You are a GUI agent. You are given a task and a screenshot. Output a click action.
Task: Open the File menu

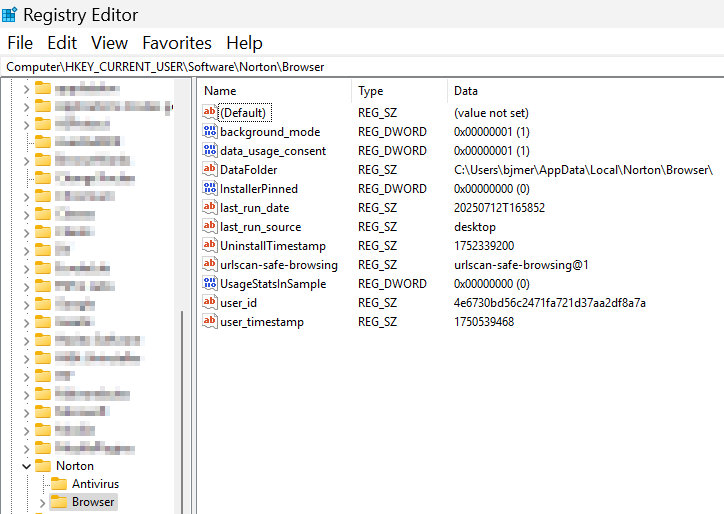tap(20, 43)
